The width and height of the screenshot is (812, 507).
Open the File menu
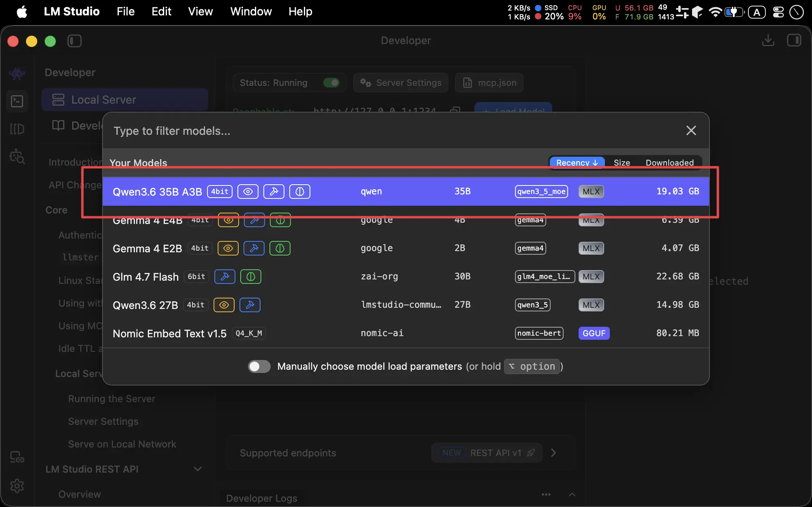[126, 11]
